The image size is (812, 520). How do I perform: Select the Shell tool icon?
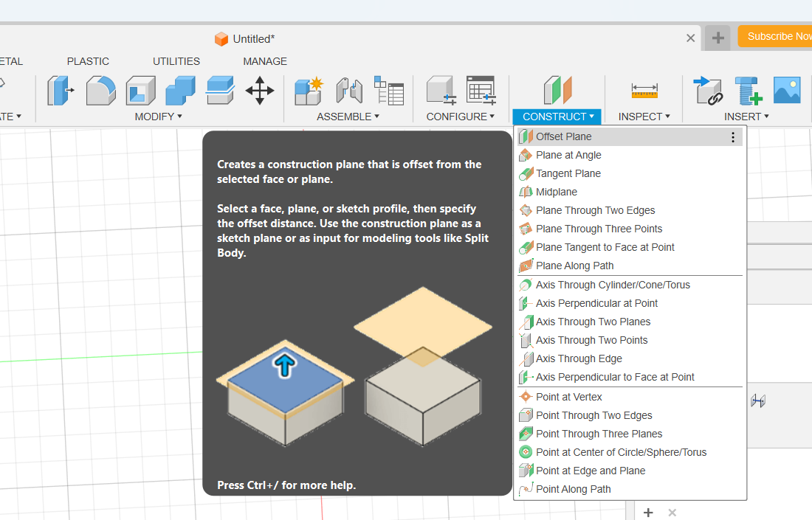pos(140,91)
